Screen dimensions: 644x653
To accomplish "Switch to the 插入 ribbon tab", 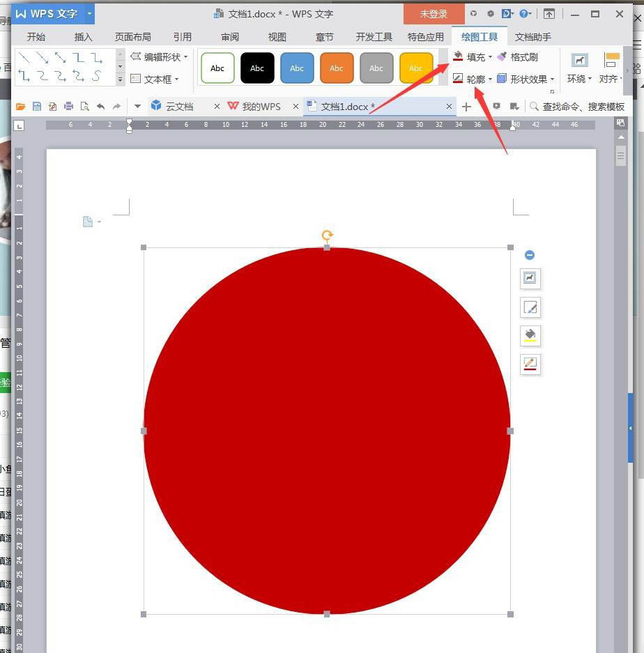I will 83,37.
